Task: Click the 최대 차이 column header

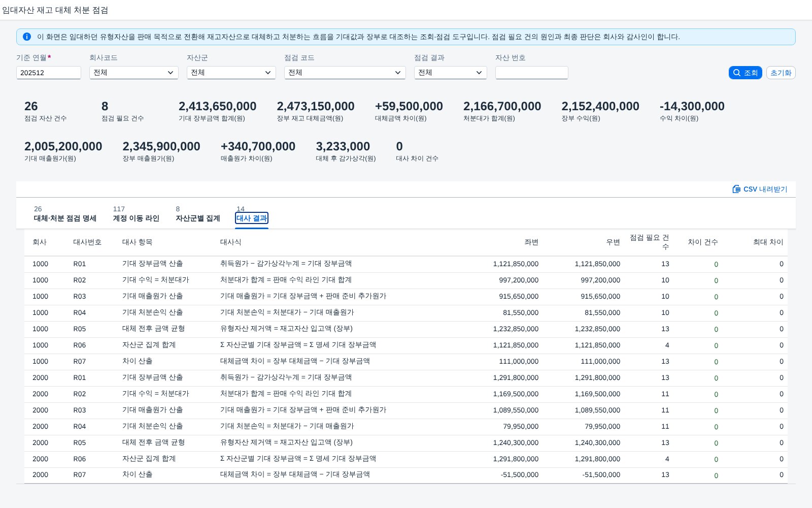Action: point(768,242)
